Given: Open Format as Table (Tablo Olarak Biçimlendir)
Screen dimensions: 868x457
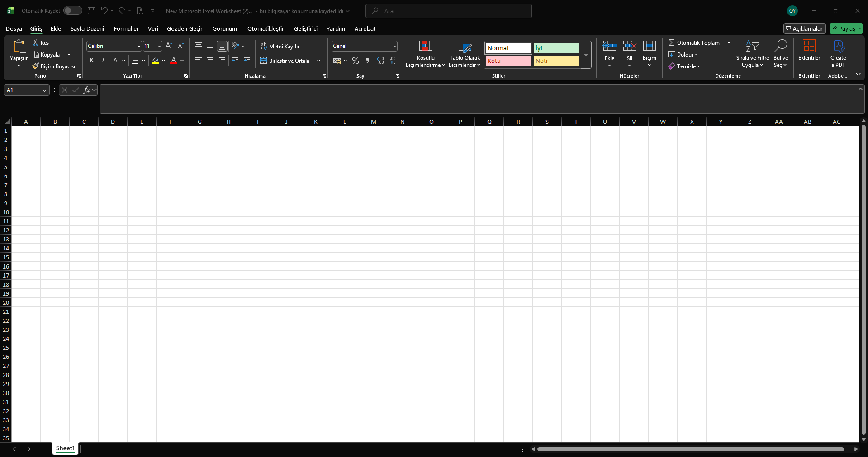Looking at the screenshot, I should tap(465, 54).
